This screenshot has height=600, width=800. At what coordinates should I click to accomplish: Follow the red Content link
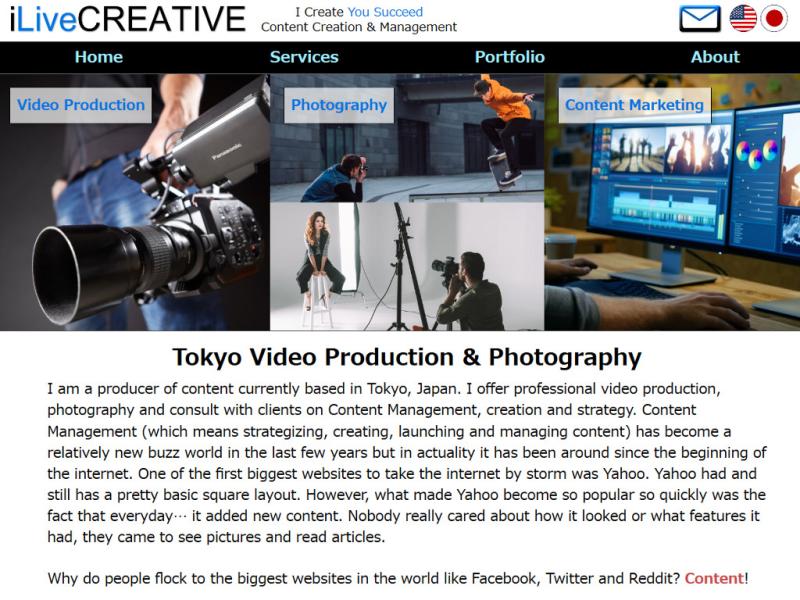(x=714, y=579)
